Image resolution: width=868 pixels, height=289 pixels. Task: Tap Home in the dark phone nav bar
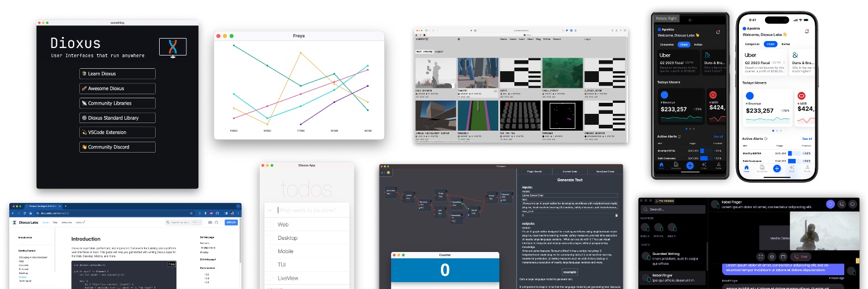(661, 165)
